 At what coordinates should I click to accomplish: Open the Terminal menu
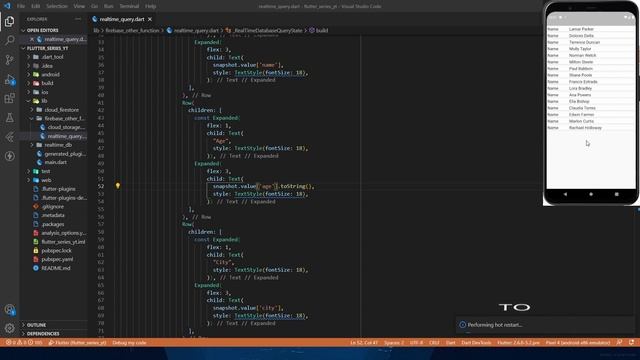coord(129,6)
